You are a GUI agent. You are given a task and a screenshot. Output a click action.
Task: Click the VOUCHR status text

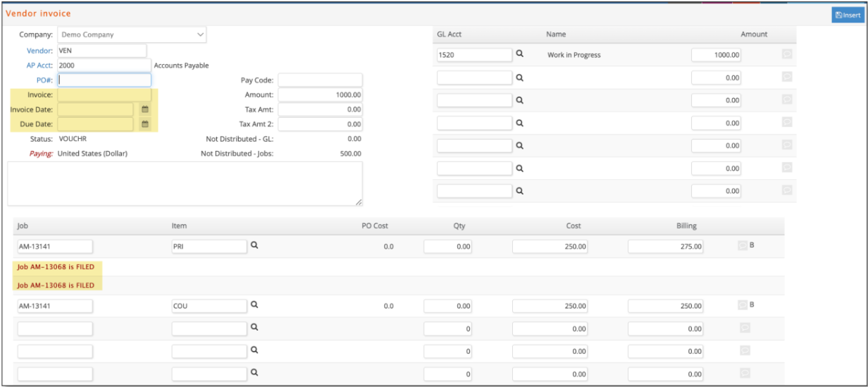click(72, 139)
